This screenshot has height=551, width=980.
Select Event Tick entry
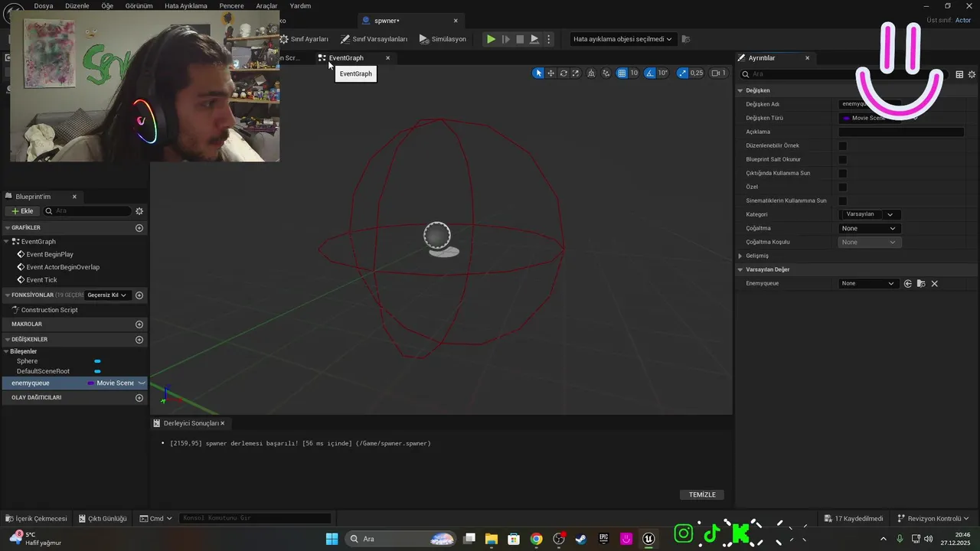[41, 280]
